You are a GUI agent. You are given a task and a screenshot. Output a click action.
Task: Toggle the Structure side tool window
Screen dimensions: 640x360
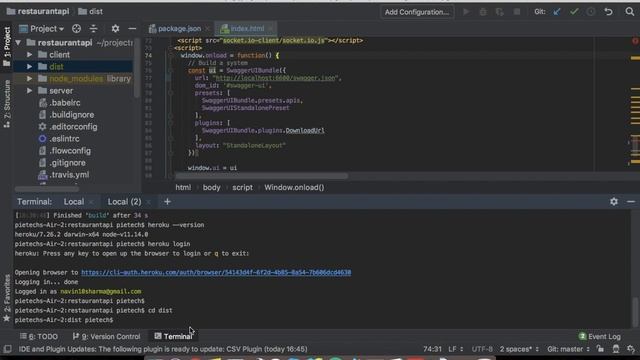[7, 104]
